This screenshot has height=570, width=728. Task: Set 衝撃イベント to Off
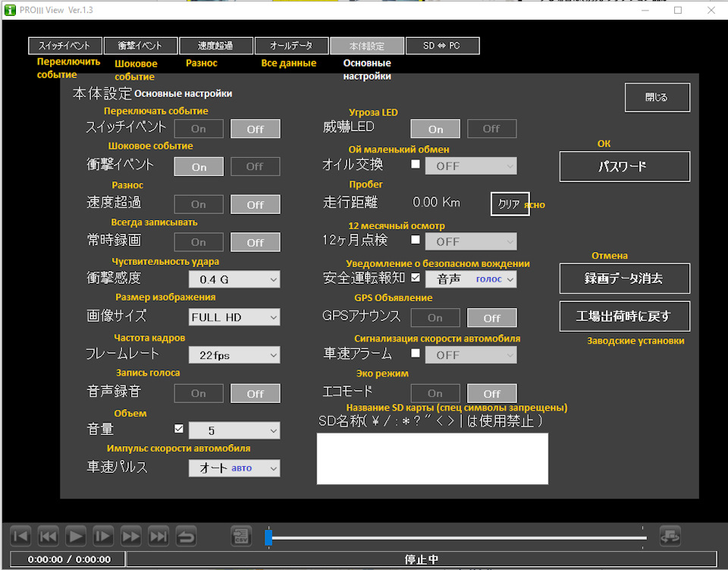click(256, 166)
